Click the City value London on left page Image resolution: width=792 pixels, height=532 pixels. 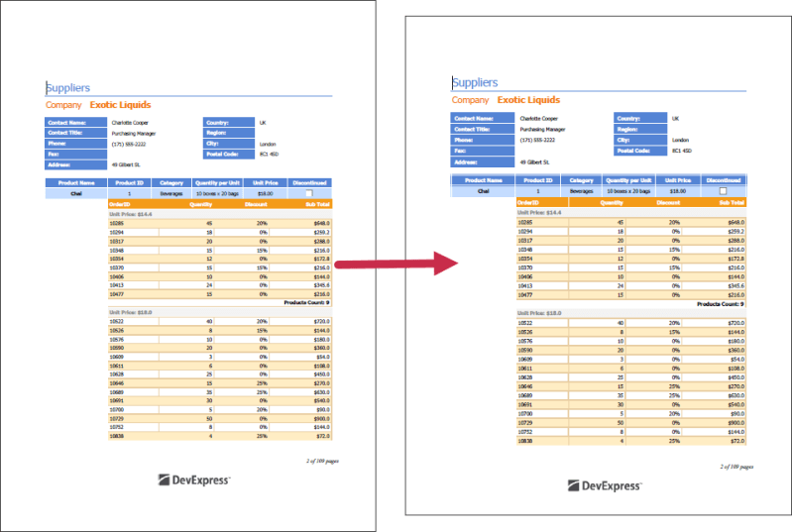[268, 145]
